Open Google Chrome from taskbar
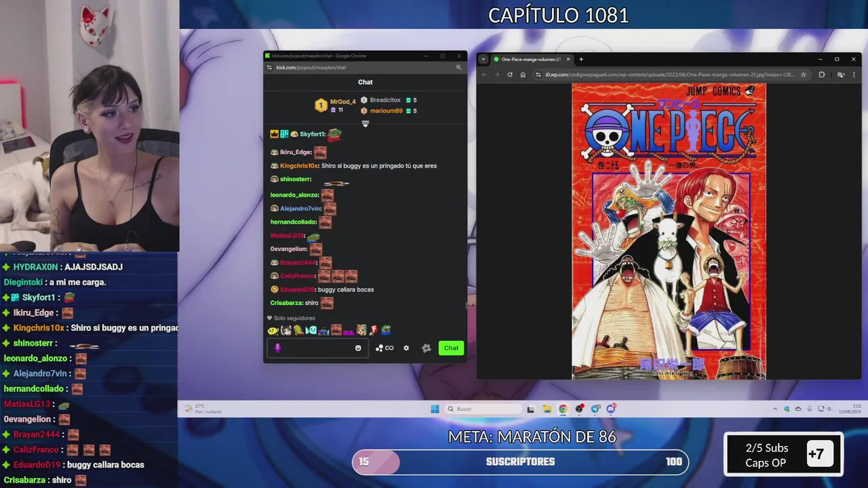 click(563, 409)
